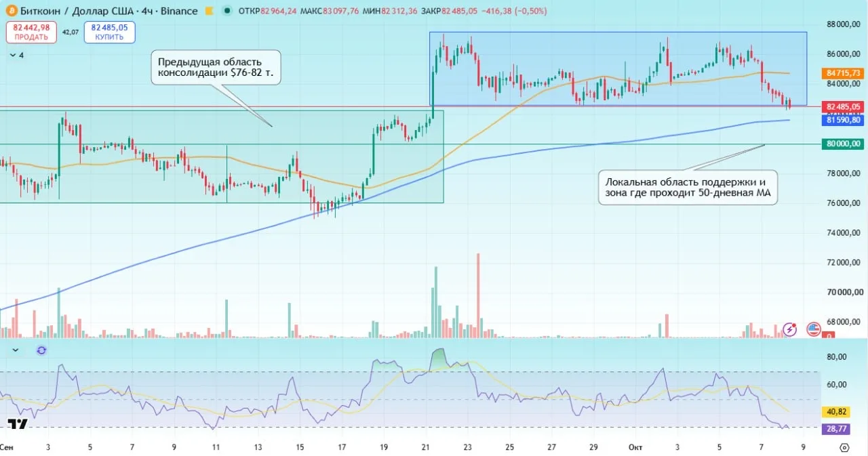
Task: Expand the collapsed indicator list labeled 4
Action: 16,56
